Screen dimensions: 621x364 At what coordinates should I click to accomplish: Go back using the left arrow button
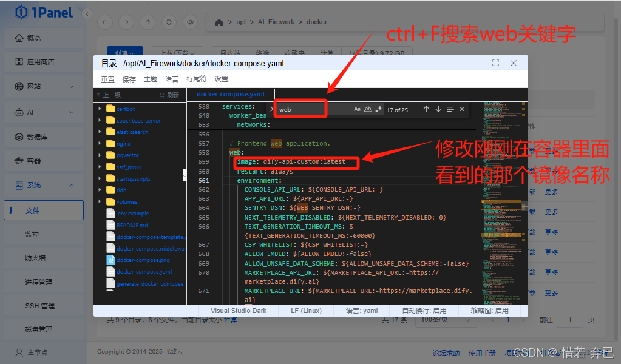point(105,22)
